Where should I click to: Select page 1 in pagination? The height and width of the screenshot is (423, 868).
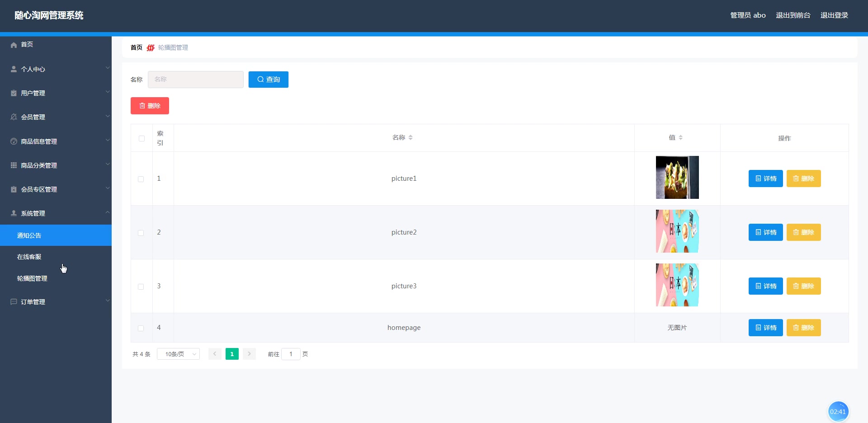pos(232,354)
